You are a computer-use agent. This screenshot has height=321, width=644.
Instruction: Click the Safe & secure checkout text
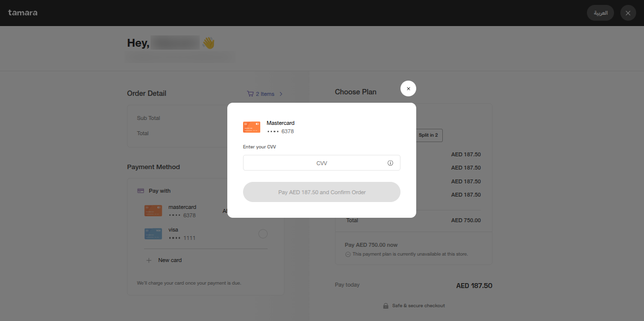pyautogui.click(x=418, y=306)
